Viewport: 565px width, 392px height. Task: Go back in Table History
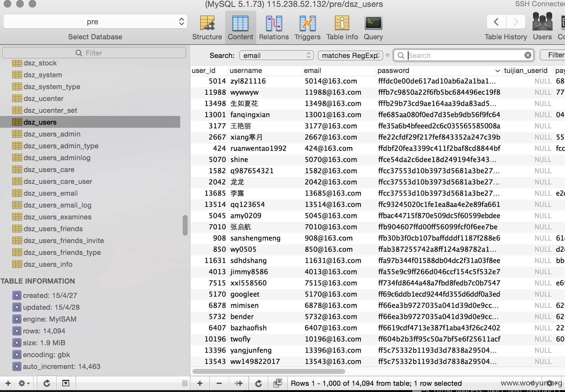tap(496, 22)
